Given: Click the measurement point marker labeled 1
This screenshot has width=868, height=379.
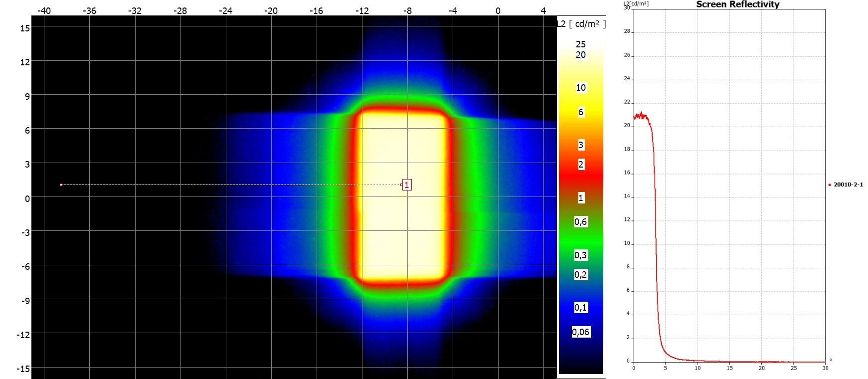Looking at the screenshot, I should coord(407,185).
